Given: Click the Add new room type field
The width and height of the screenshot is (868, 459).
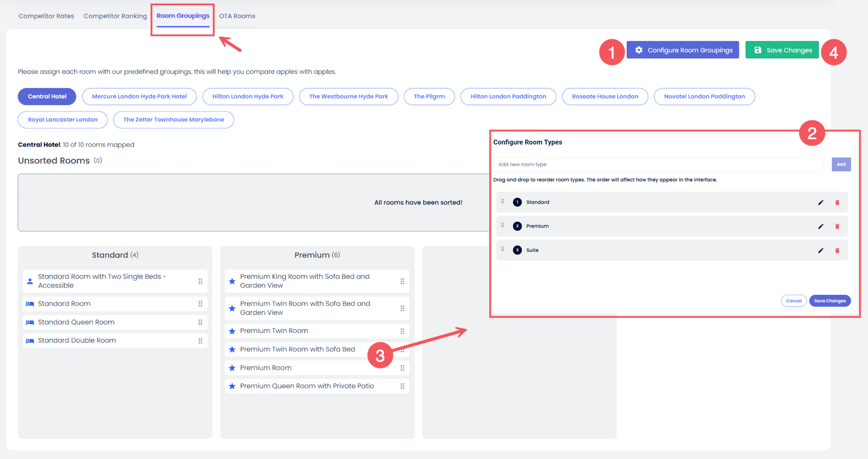Looking at the screenshot, I should coord(658,164).
